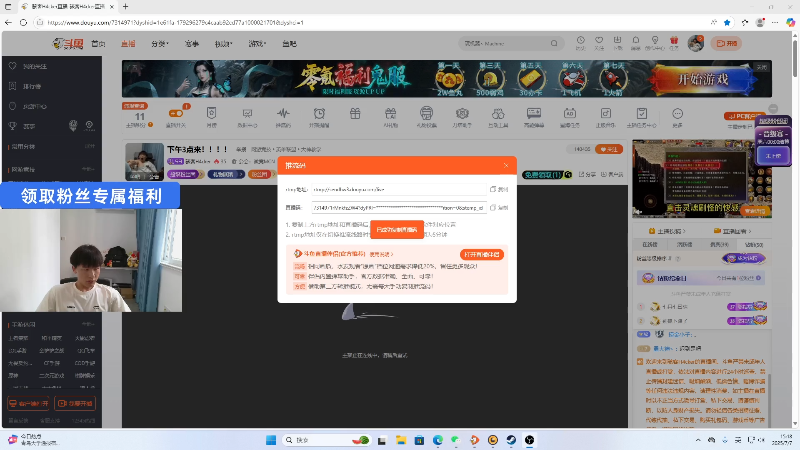800x450 pixels.
Task: Open the music note toolbar icon
Action: point(606,113)
